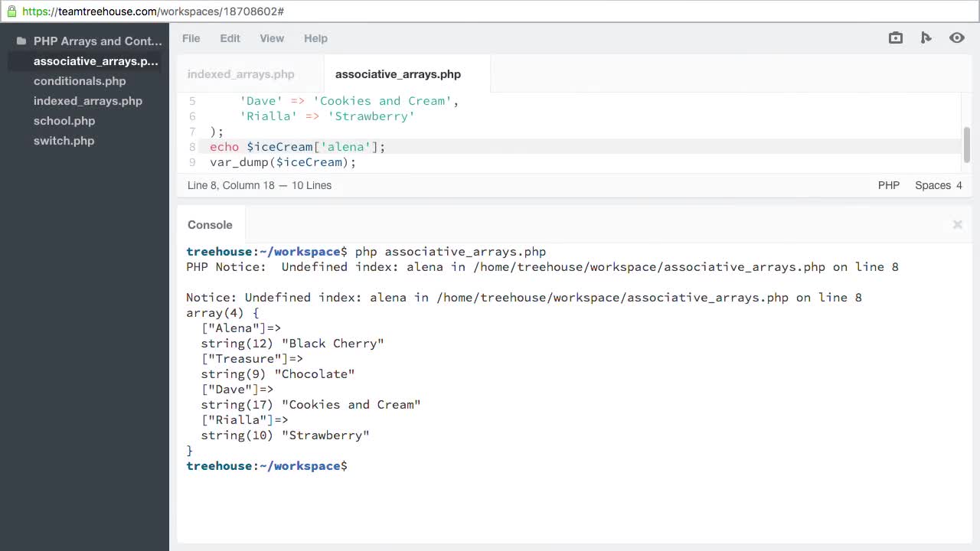Screen dimensions: 980x551
Task: Select the associative_arrays.php editor tab
Action: tap(397, 74)
